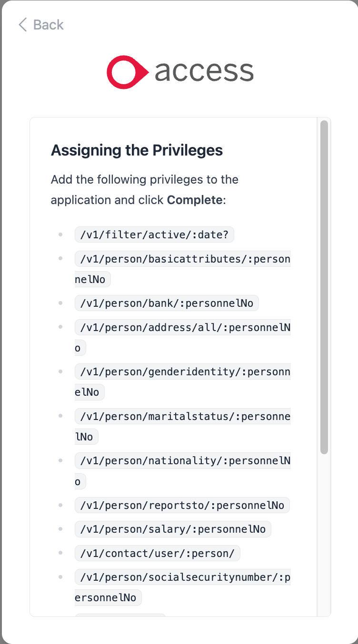Click the Add the following privileges text
This screenshot has height=644, width=358.
click(x=144, y=180)
